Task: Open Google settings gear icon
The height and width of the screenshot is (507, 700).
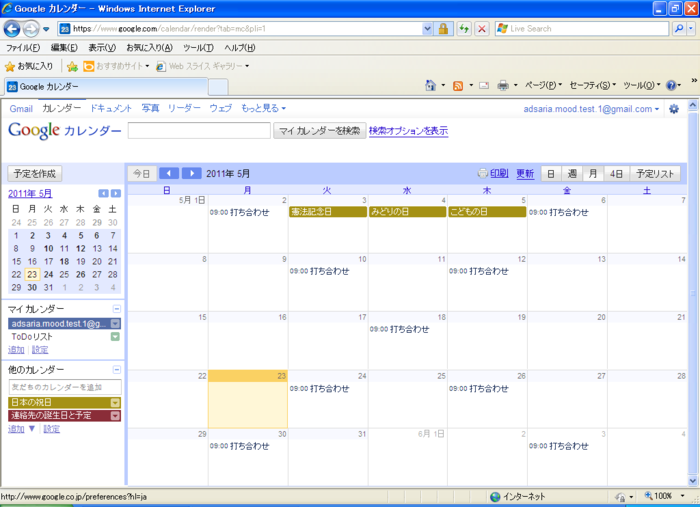Action: tap(674, 109)
